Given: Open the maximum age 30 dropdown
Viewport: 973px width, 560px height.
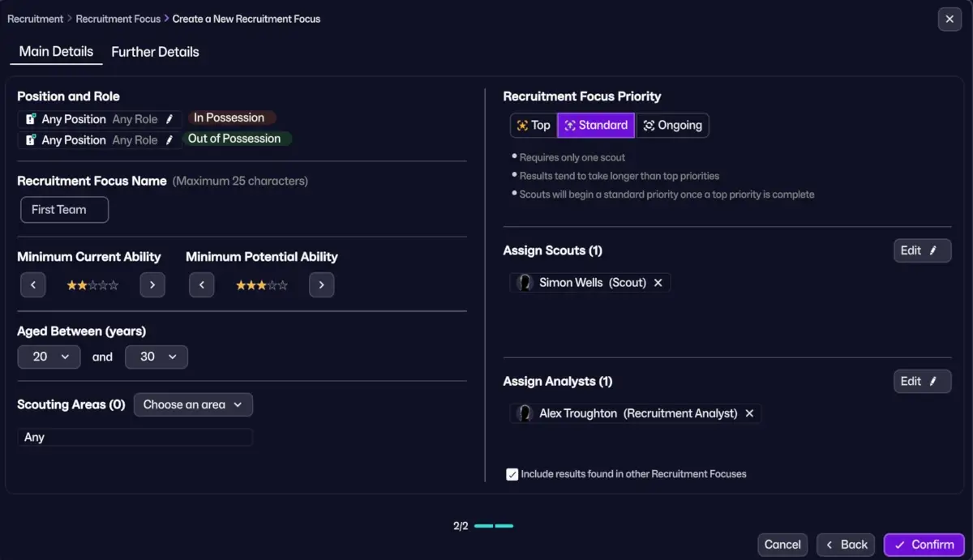Looking at the screenshot, I should coord(156,357).
